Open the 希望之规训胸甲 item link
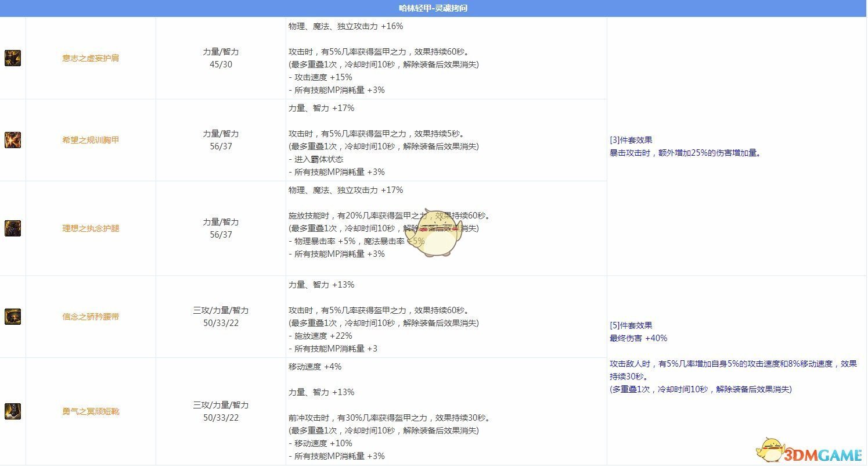Screen dimensions: 868x466 click(x=90, y=139)
